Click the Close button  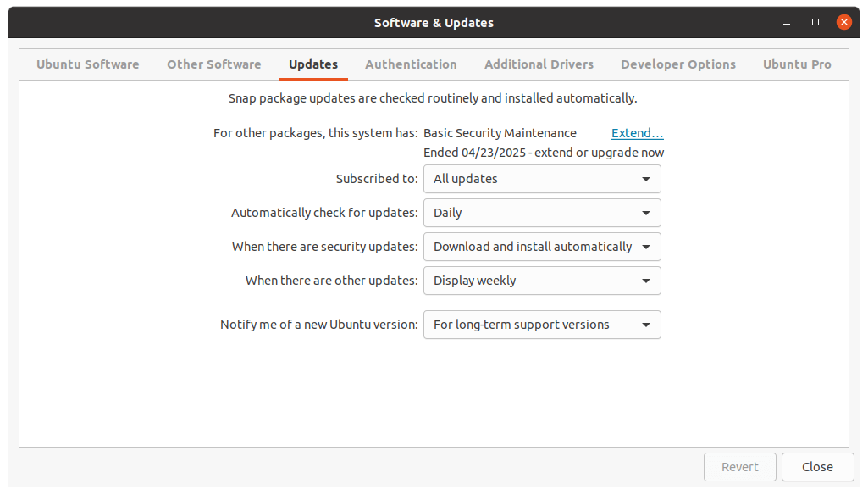pos(816,467)
